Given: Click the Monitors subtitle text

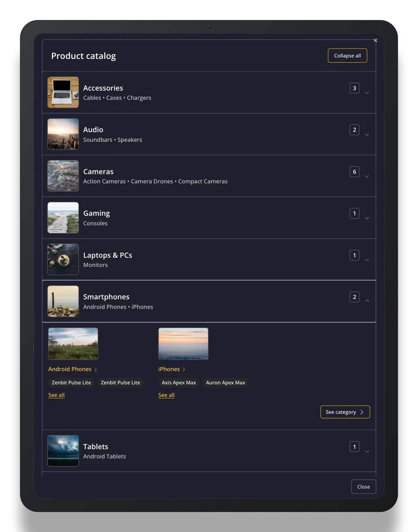Looking at the screenshot, I should pos(95,265).
